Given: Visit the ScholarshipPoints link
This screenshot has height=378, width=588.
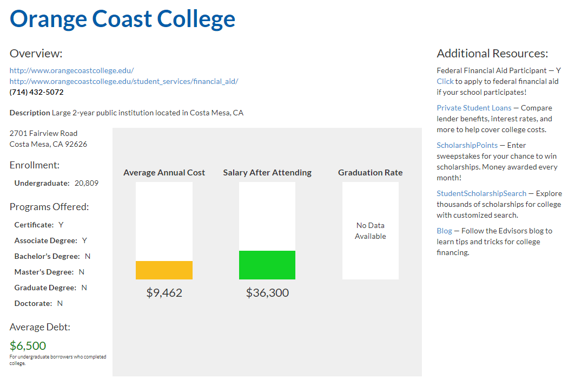Looking at the screenshot, I should pyautogui.click(x=467, y=145).
